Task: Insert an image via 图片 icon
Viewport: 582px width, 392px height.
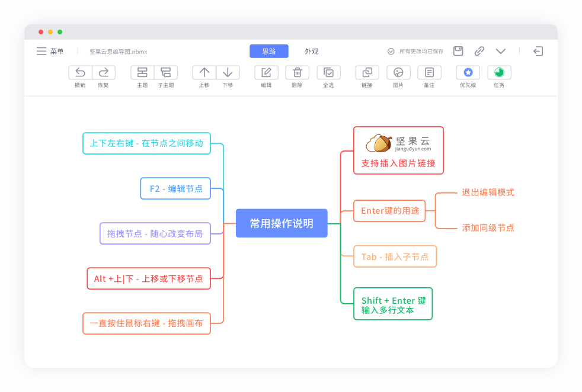Action: [x=398, y=72]
